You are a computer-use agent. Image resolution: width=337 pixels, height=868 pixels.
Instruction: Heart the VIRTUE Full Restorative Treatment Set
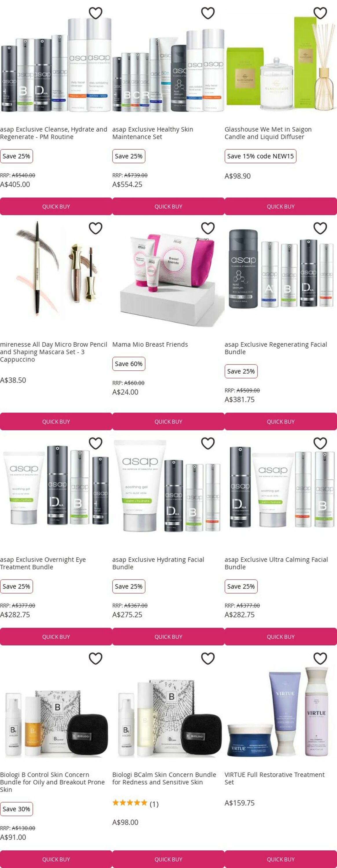(320, 658)
